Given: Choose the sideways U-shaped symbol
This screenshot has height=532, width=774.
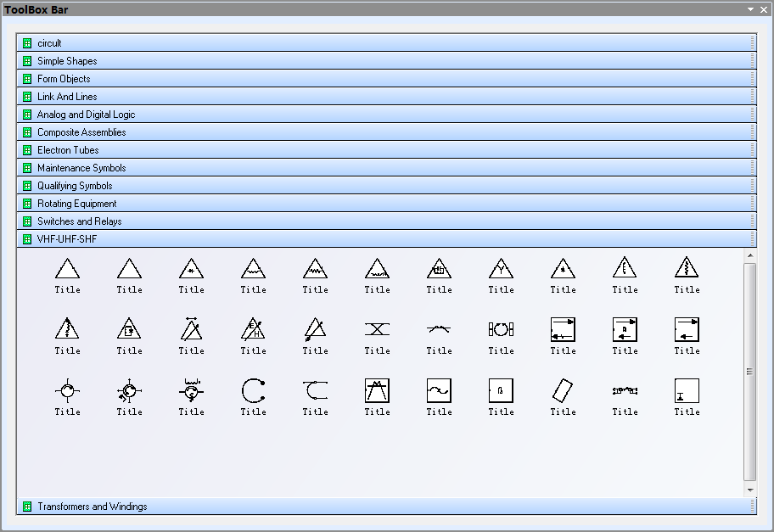Looking at the screenshot, I should (x=315, y=391).
